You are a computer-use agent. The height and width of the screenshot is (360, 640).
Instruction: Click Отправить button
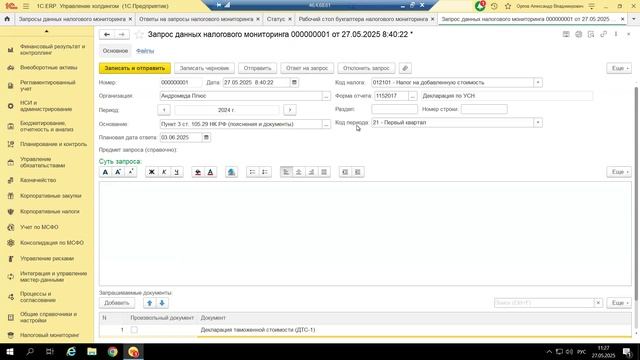[258, 68]
